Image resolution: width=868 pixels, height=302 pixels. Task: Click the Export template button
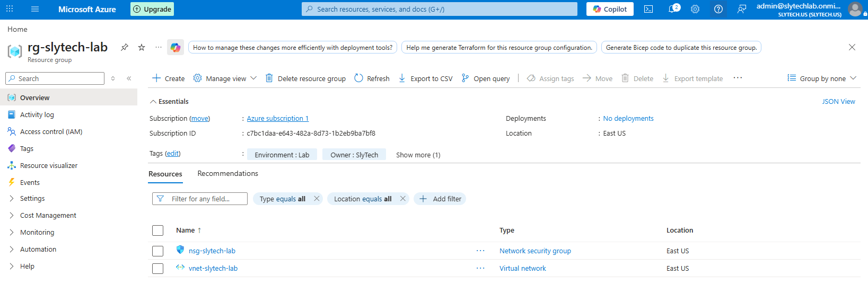(692, 78)
